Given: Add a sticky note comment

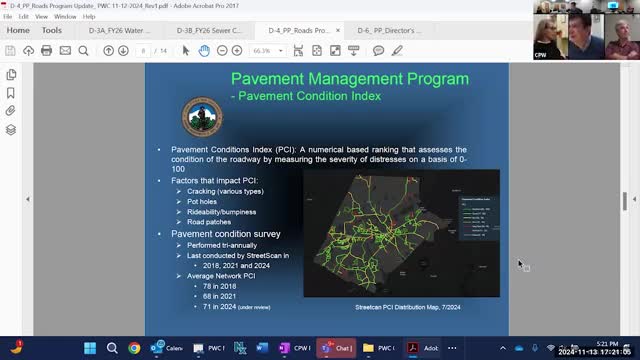Looking at the screenshot, I should pos(378,51).
